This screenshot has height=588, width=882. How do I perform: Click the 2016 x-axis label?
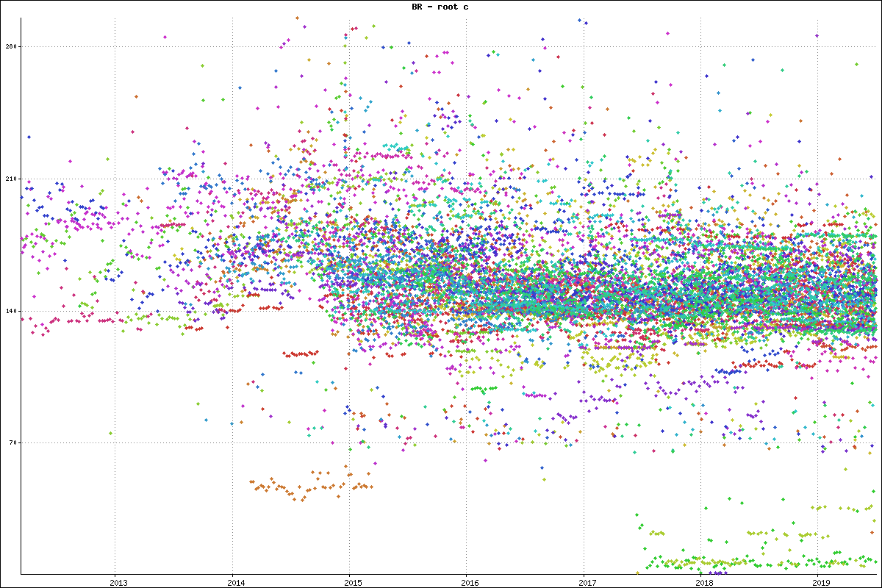470,583
